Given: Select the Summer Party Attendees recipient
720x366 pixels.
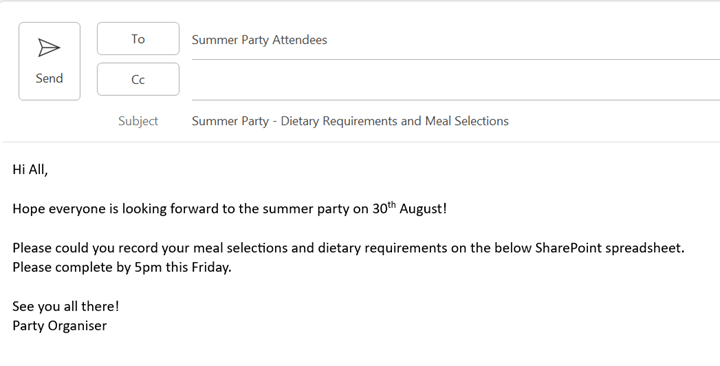Looking at the screenshot, I should tap(259, 40).
